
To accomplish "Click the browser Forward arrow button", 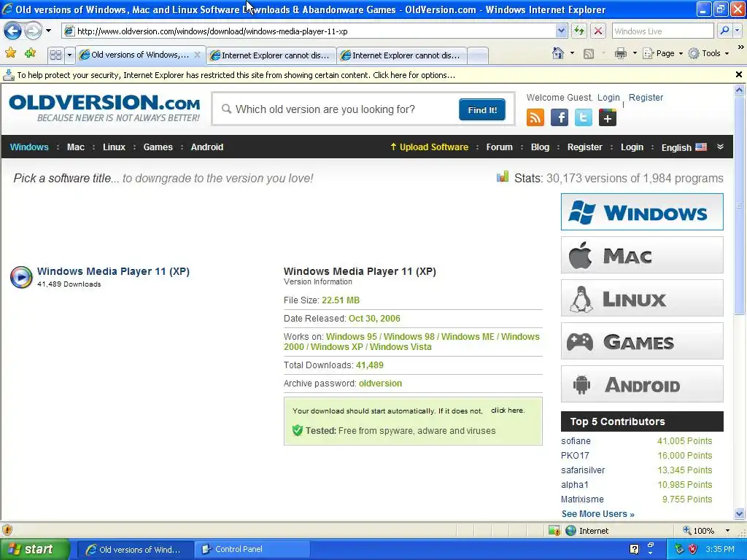I will [34, 31].
